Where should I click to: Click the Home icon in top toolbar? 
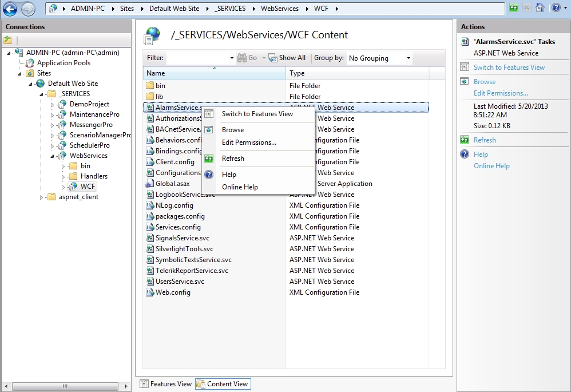tap(540, 8)
